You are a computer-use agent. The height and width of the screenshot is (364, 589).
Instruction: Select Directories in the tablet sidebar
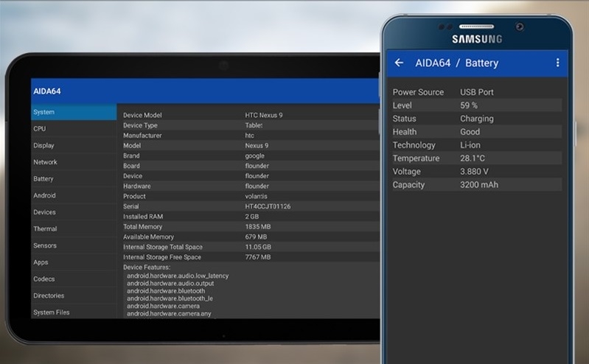tap(74, 295)
